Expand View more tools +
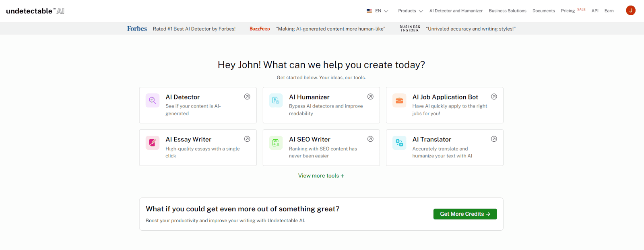 [321, 176]
